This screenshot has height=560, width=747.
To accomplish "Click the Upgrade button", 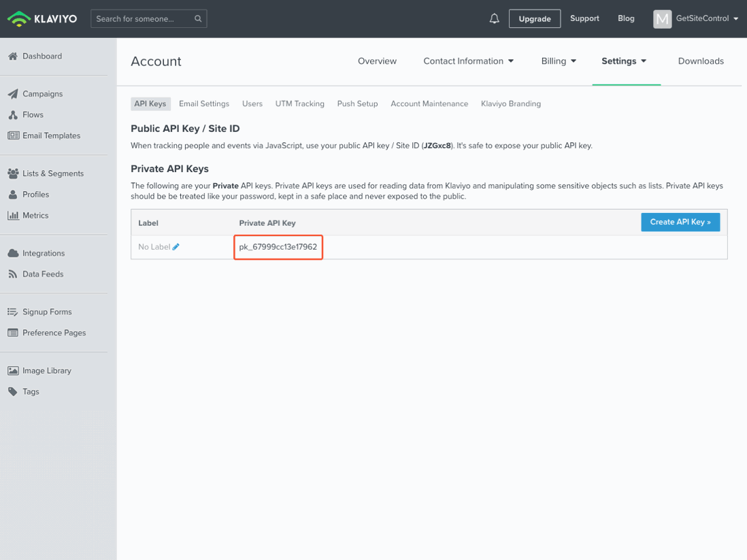I will pyautogui.click(x=535, y=18).
